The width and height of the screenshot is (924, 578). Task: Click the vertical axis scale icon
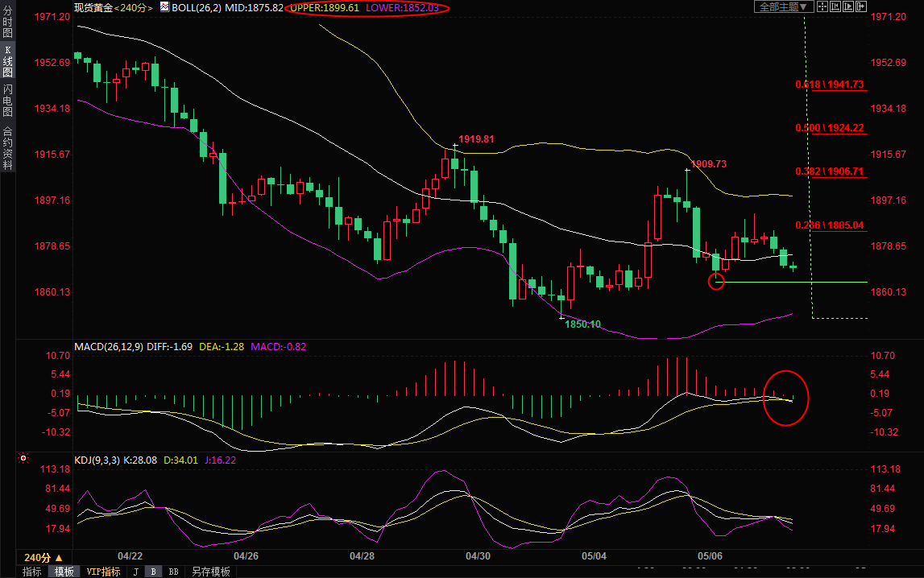pyautogui.click(x=835, y=6)
